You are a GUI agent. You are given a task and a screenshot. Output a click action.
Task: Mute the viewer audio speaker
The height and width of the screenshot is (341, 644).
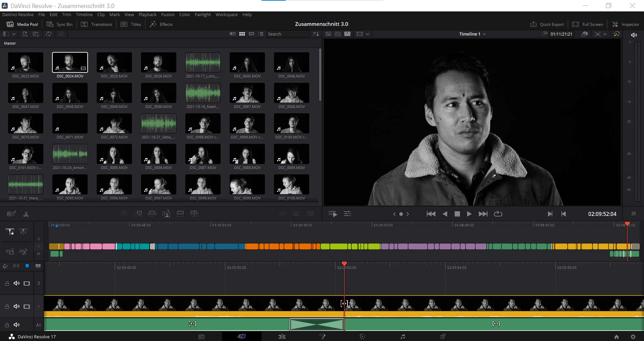click(634, 35)
